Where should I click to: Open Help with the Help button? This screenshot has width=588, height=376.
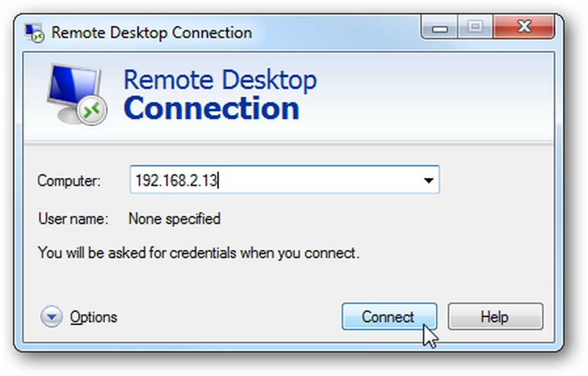495,317
